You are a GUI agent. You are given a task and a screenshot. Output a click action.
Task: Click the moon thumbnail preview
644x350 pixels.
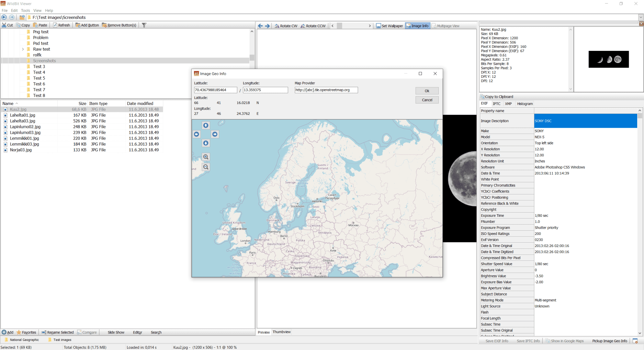coord(608,59)
